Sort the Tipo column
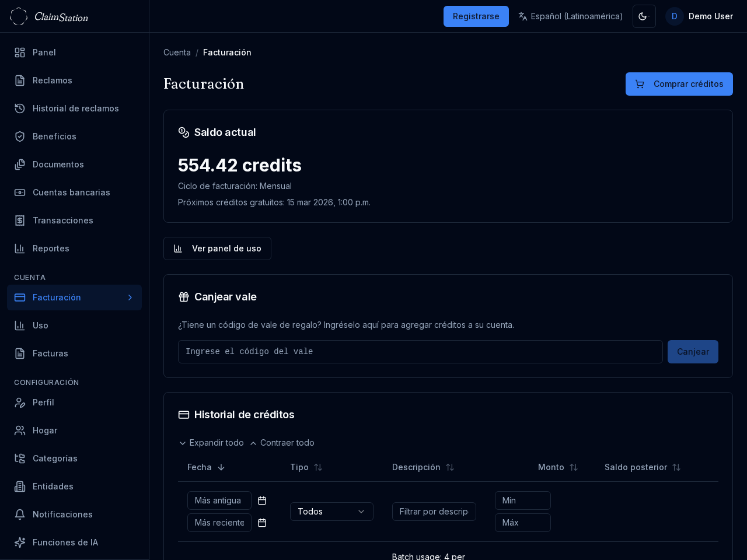Screen dimensions: 747x560 point(318,467)
